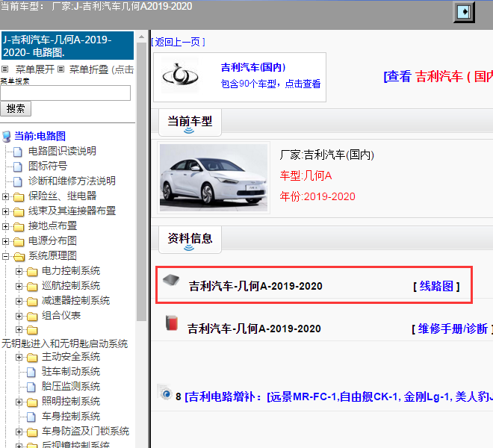
Task: Open 无钥匙进入和无钥匙启动系统 entry
Action: 64,343
